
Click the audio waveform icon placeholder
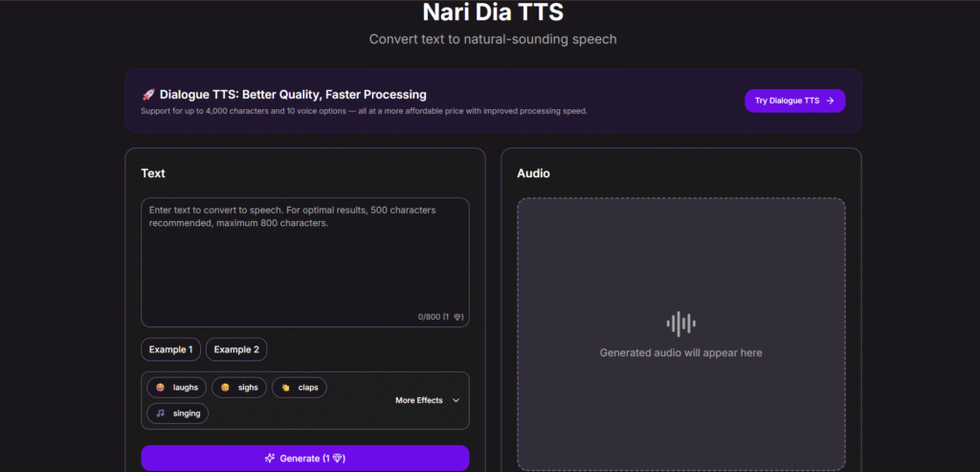click(x=680, y=324)
